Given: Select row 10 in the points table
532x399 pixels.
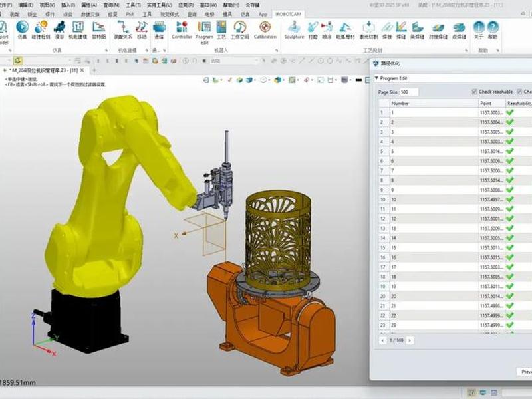Looking at the screenshot, I should (456, 199).
